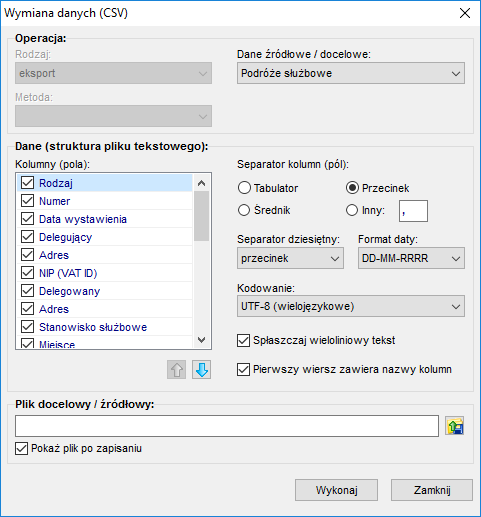Choose the Średnik separator radio button
The height and width of the screenshot is (517, 481).
tap(244, 210)
